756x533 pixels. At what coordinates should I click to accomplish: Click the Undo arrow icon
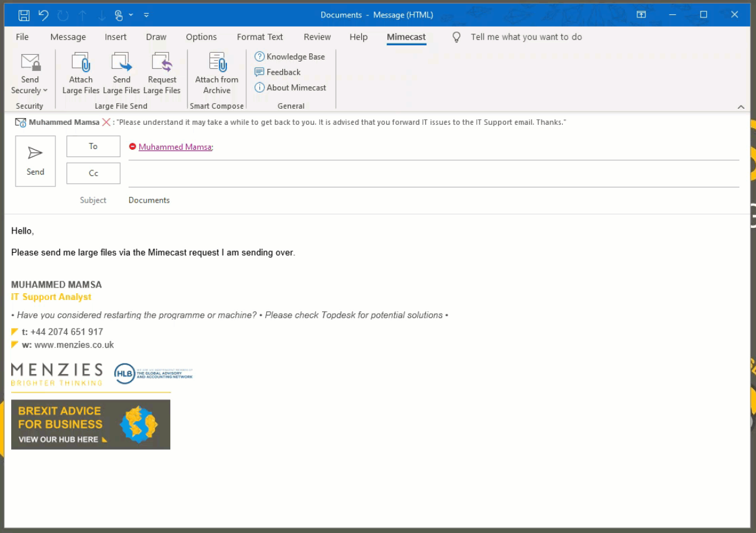[x=43, y=15]
